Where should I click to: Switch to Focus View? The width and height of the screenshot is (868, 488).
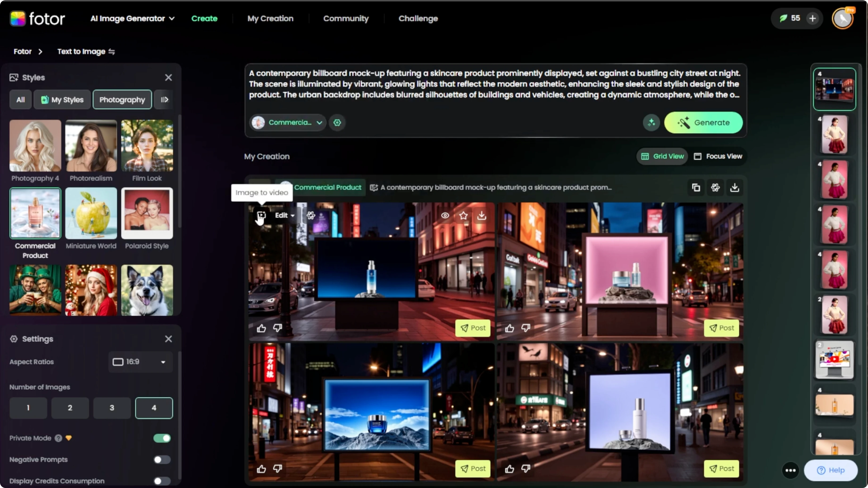[x=718, y=156]
